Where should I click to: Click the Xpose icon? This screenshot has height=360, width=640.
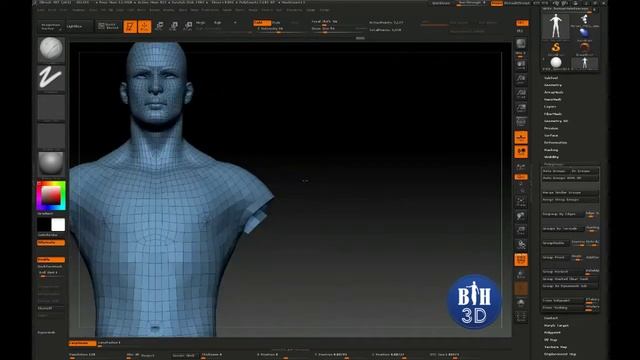click(x=521, y=316)
